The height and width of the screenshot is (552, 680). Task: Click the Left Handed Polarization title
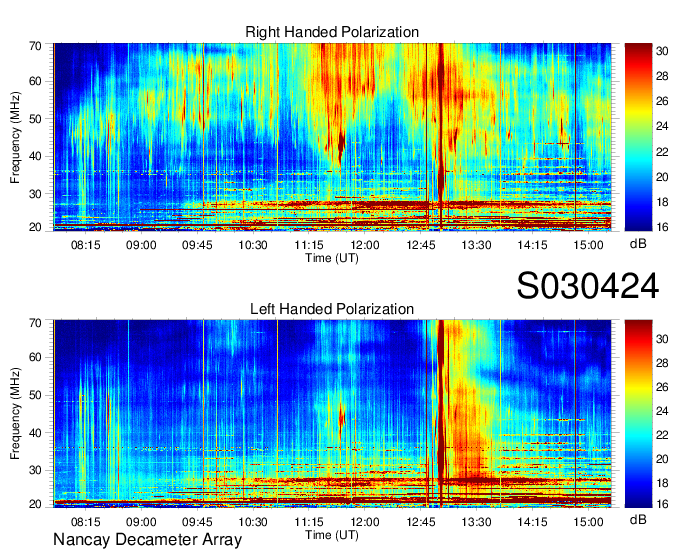click(x=332, y=309)
